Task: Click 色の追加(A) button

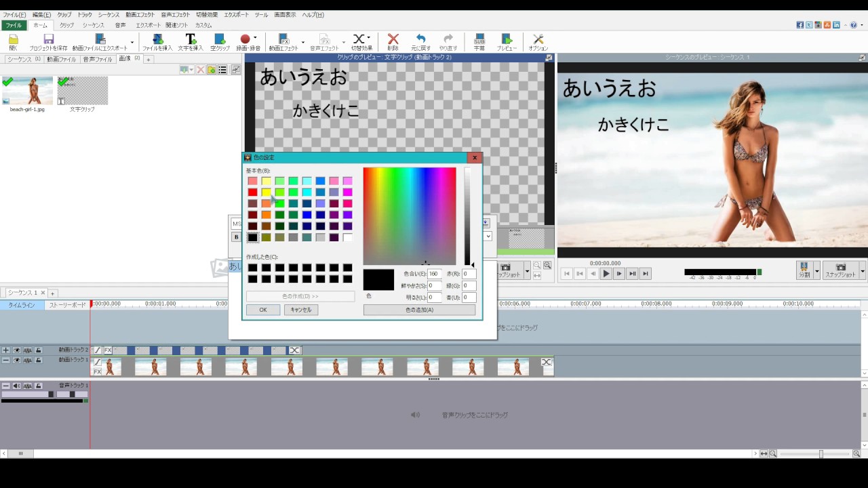Action: pyautogui.click(x=419, y=310)
